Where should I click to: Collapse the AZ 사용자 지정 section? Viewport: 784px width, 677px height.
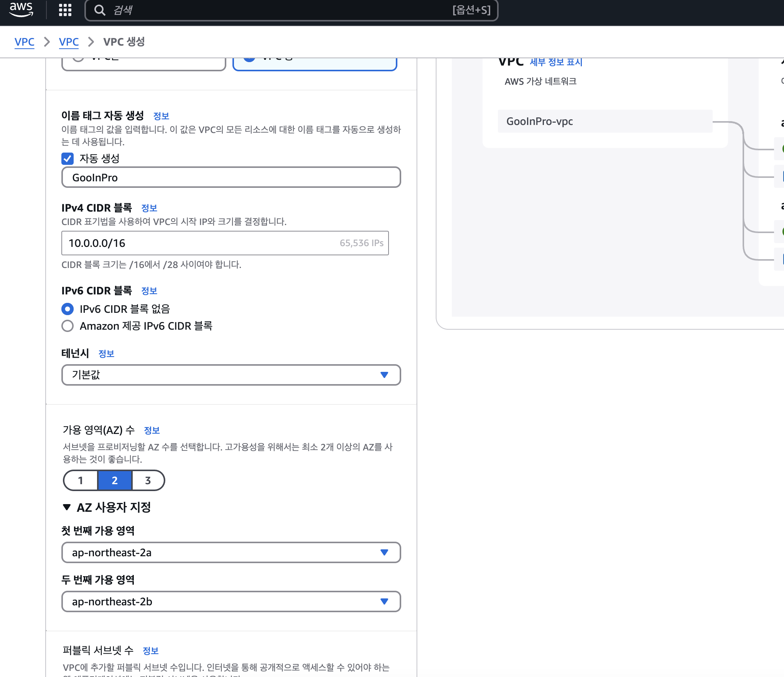coord(67,507)
